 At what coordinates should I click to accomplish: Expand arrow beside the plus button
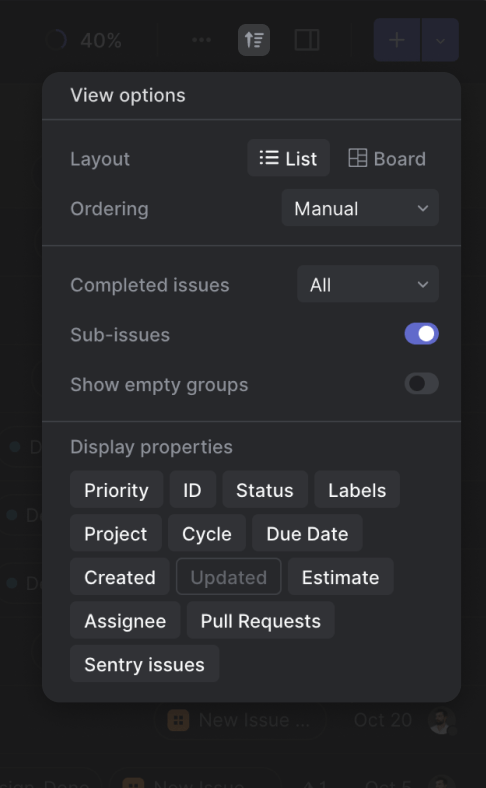[x=440, y=40]
